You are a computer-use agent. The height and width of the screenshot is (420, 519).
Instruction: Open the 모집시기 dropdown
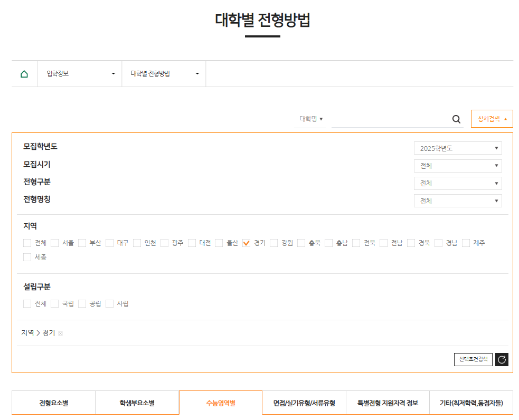pyautogui.click(x=458, y=166)
